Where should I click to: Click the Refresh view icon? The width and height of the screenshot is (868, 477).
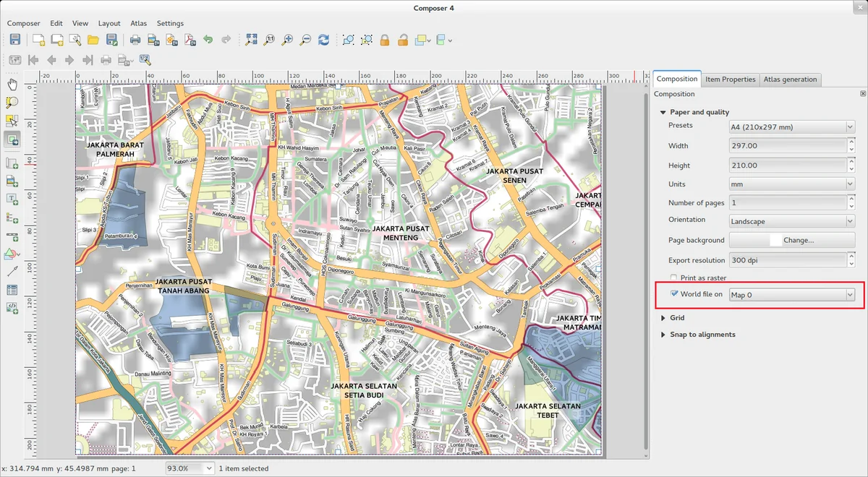[x=323, y=40]
